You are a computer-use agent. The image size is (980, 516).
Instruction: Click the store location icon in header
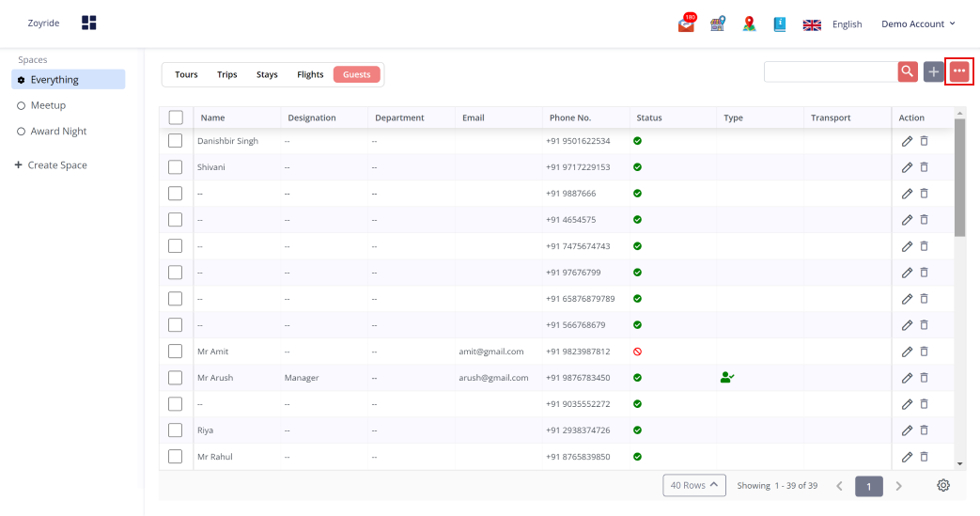[x=718, y=24]
